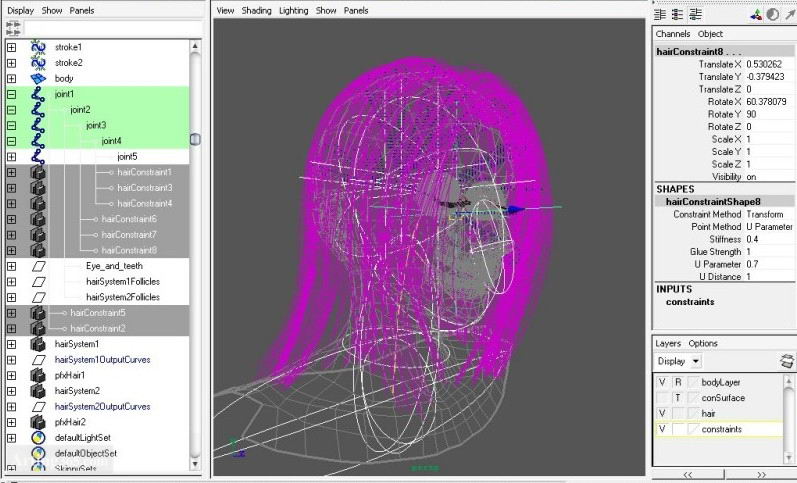Select the joint1 bone icon
Screen dimensions: 797x483
[39, 94]
